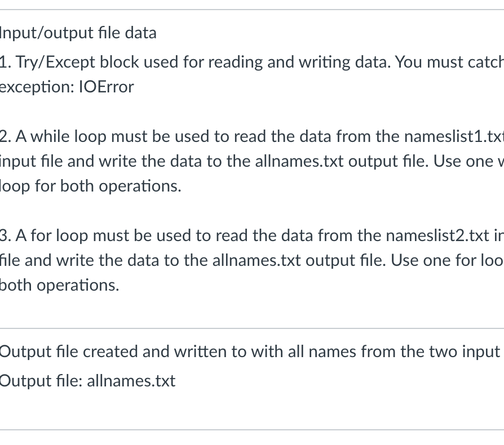This screenshot has height=445, width=504.
Task: Click the 'loop for both operations.' line
Action: point(91,186)
